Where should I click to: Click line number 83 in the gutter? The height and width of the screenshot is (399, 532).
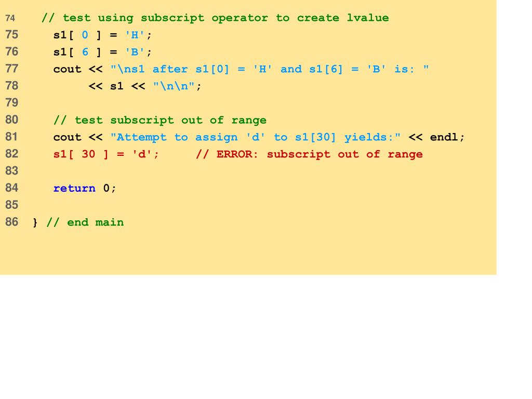point(12,171)
